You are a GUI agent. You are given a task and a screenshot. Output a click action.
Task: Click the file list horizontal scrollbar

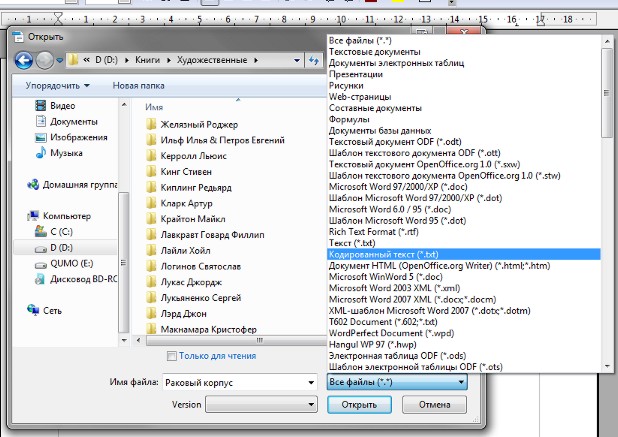235,340
